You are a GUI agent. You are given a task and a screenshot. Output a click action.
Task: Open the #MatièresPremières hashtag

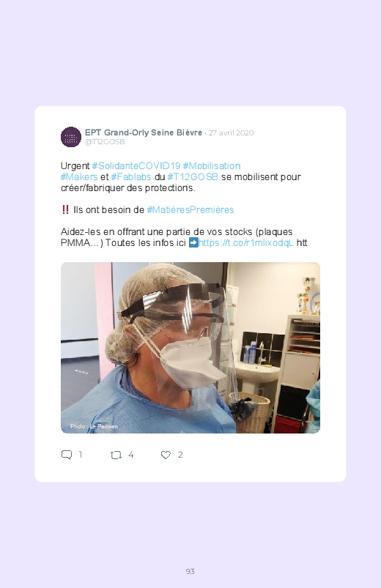(x=190, y=209)
